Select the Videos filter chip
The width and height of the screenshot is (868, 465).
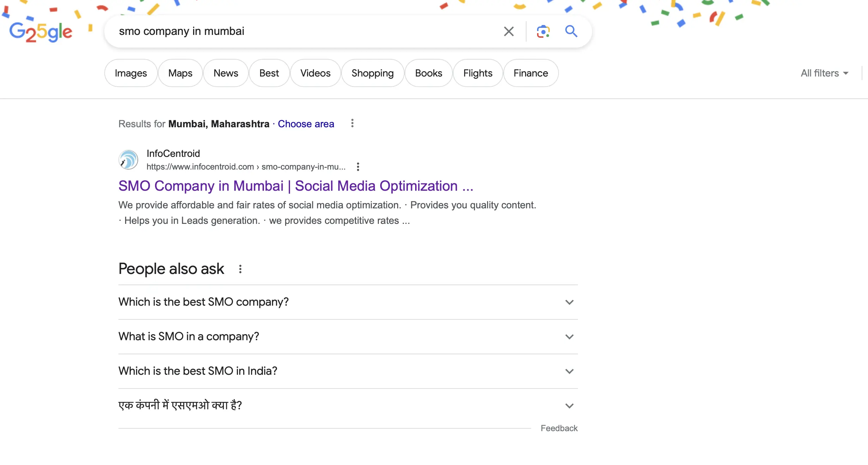(315, 73)
